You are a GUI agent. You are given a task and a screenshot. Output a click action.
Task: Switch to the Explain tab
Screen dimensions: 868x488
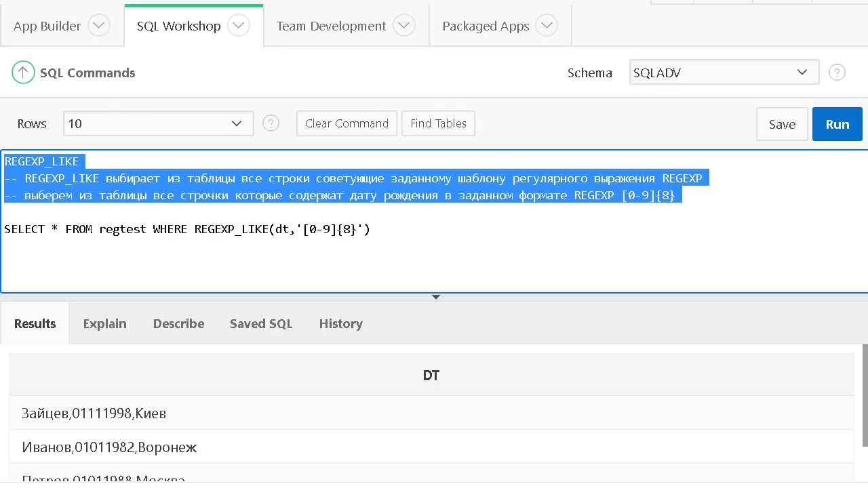[104, 323]
